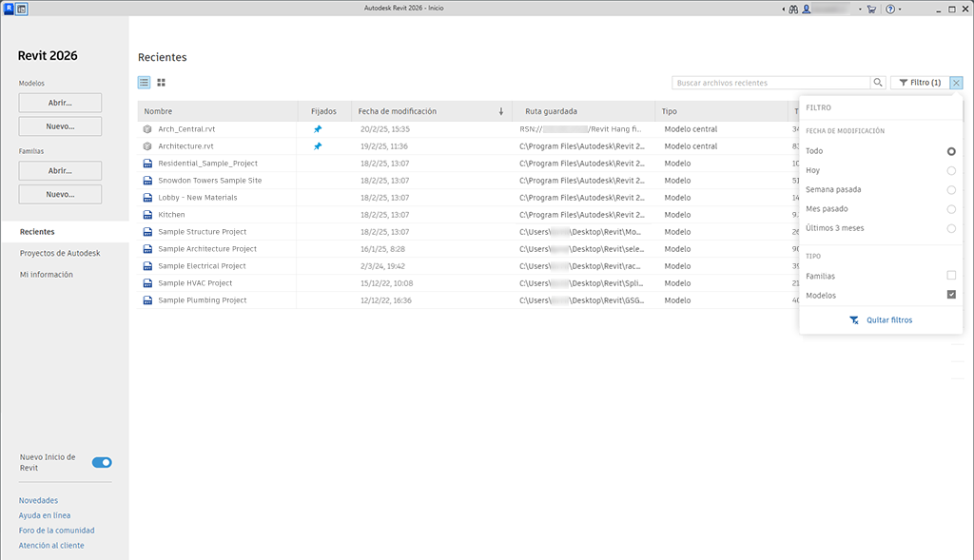974x560 pixels.
Task: Click the file name Sample HVAC Project
Action: point(195,283)
